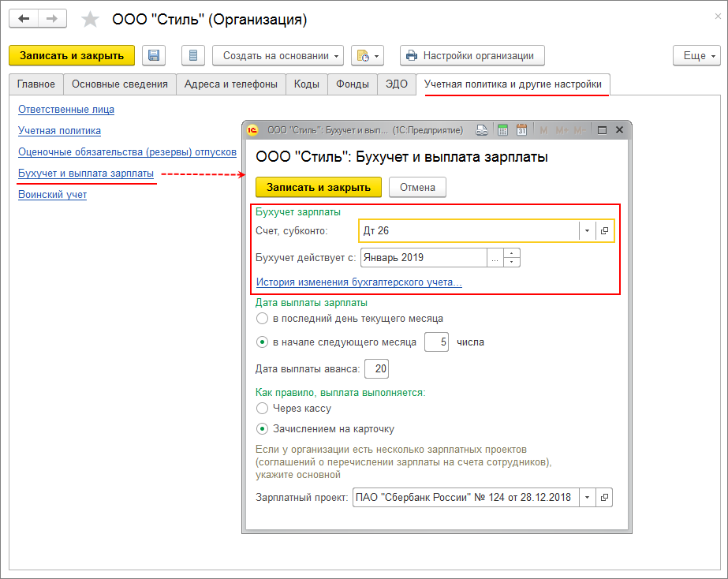This screenshot has height=579, width=728.
Task: Open the calendar icon in dialog title bar
Action: click(x=521, y=130)
